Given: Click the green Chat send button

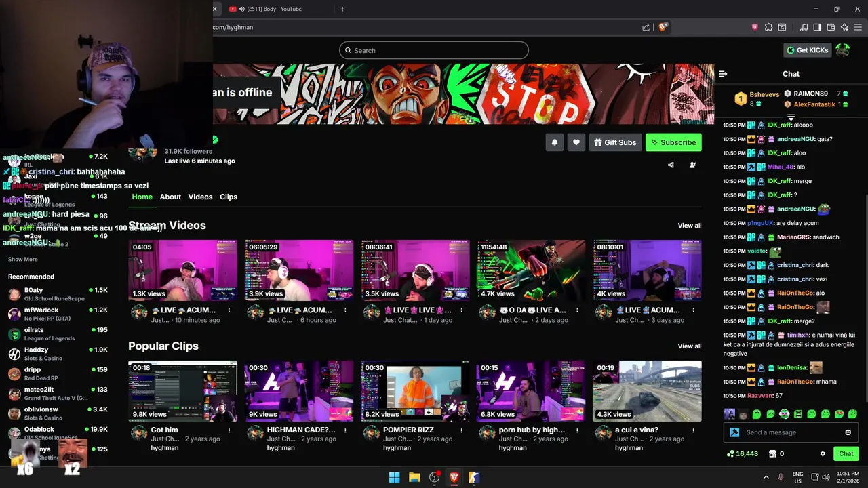Looking at the screenshot, I should (846, 454).
